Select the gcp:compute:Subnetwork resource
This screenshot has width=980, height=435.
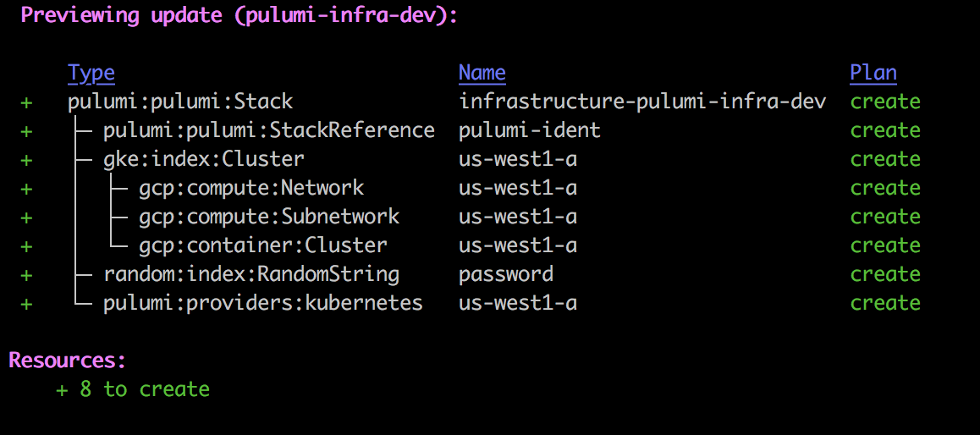pos(269,217)
